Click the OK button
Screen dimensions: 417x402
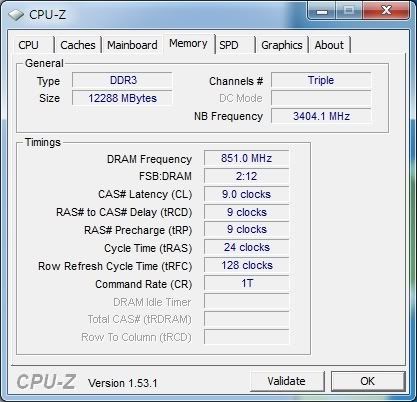pyautogui.click(x=368, y=381)
